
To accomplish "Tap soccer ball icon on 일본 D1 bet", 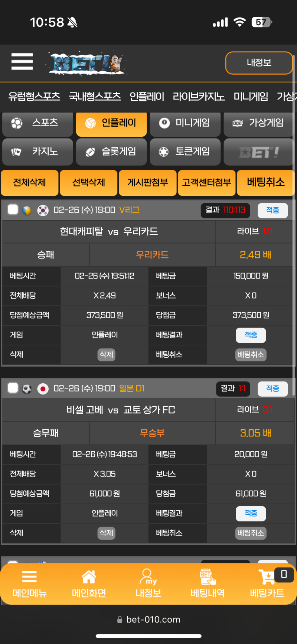I will pyautogui.click(x=27, y=389).
